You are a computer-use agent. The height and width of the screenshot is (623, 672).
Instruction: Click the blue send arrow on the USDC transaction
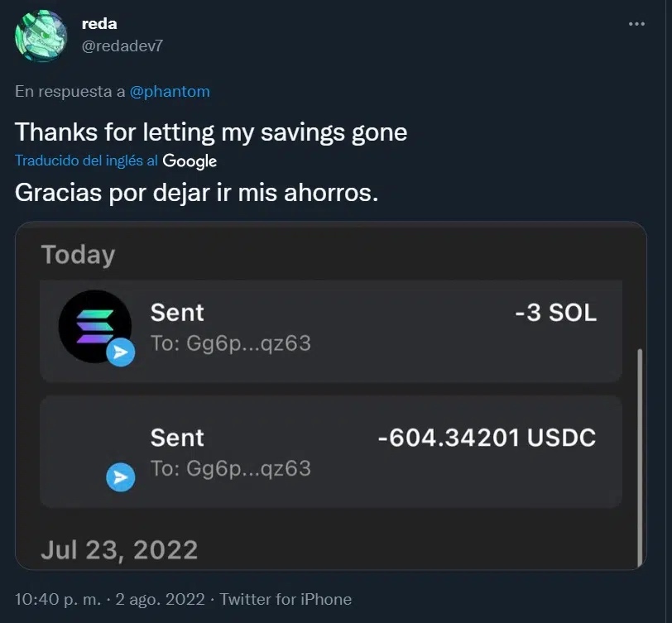(121, 477)
